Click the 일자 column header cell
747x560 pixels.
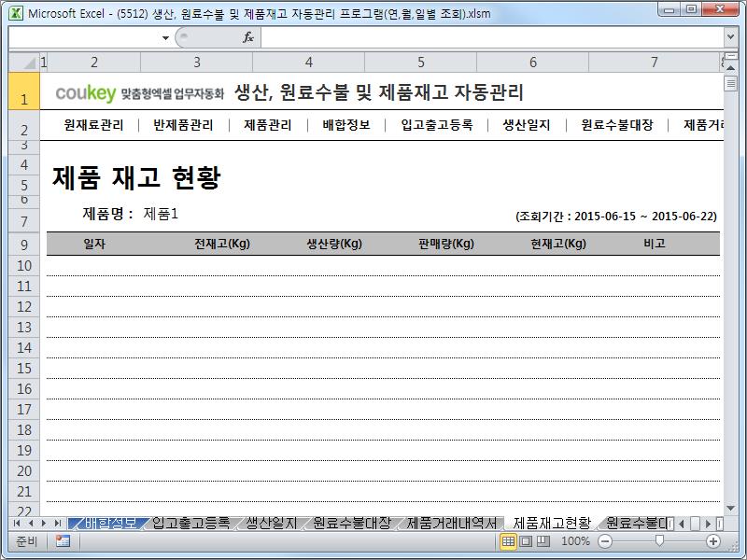point(94,244)
